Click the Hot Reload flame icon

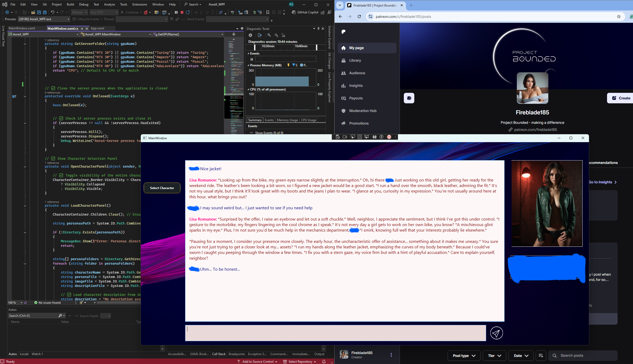(146, 12)
